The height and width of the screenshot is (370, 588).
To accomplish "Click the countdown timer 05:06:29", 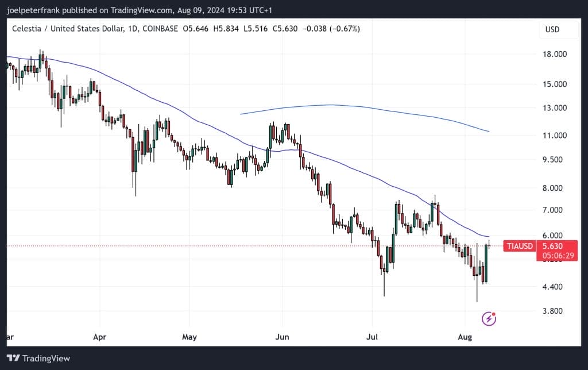I will (x=558, y=256).
